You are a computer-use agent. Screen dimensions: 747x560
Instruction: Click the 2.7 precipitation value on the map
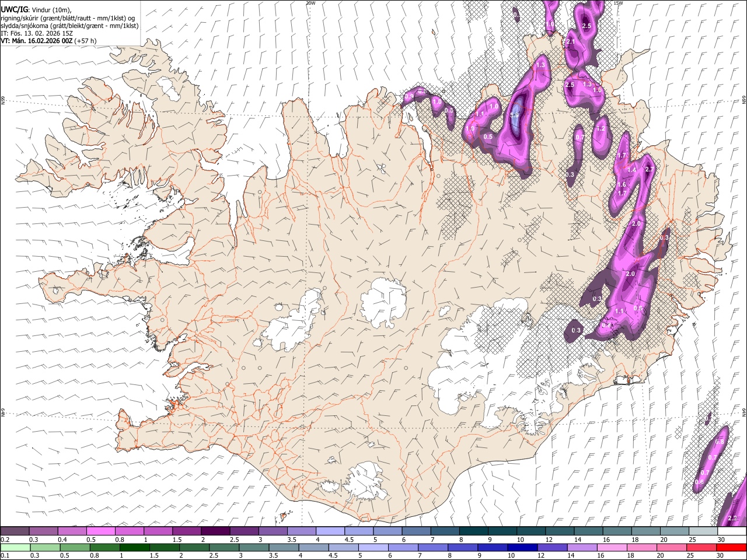point(650,169)
